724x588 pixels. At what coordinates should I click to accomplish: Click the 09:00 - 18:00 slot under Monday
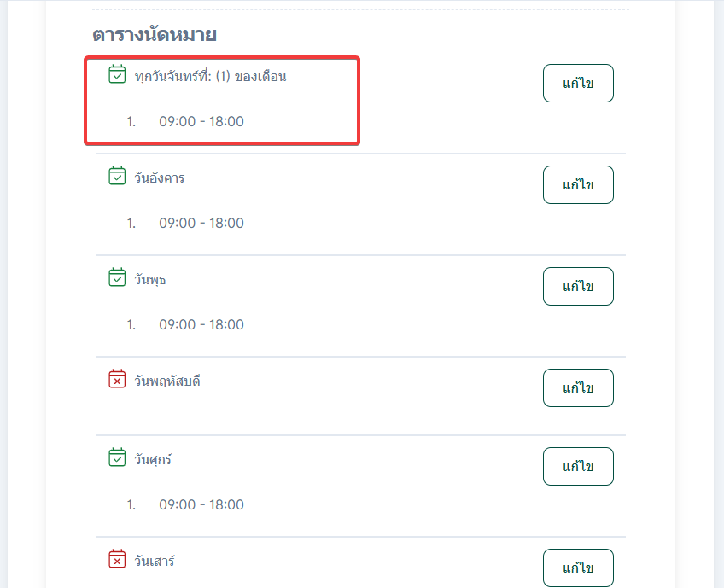click(x=201, y=121)
